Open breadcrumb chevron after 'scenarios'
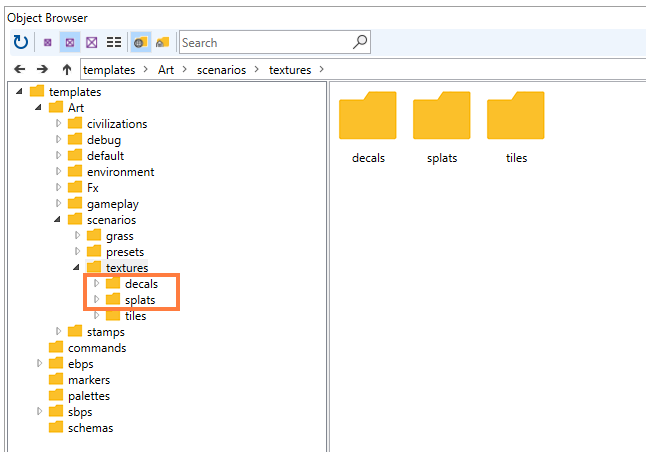This screenshot has height=452, width=646. [x=257, y=70]
